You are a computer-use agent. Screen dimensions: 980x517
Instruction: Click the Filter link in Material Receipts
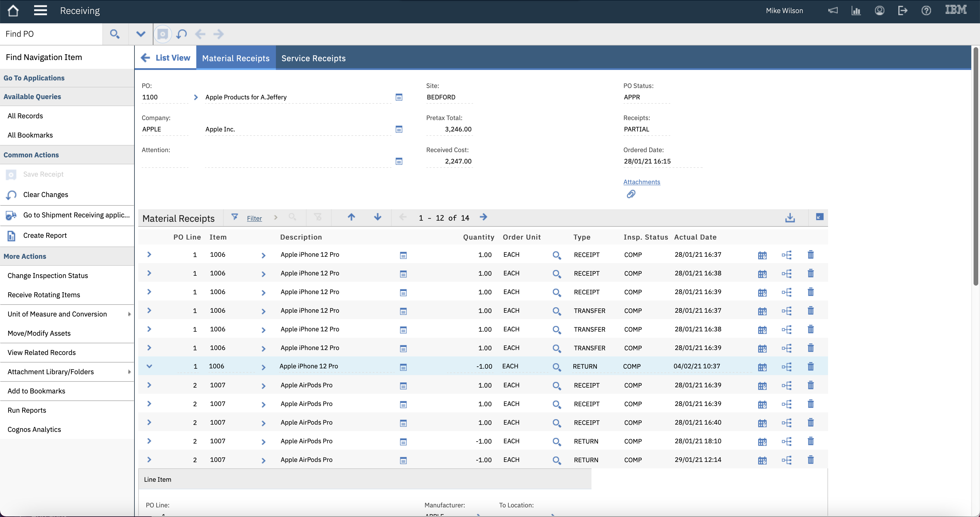(x=254, y=219)
